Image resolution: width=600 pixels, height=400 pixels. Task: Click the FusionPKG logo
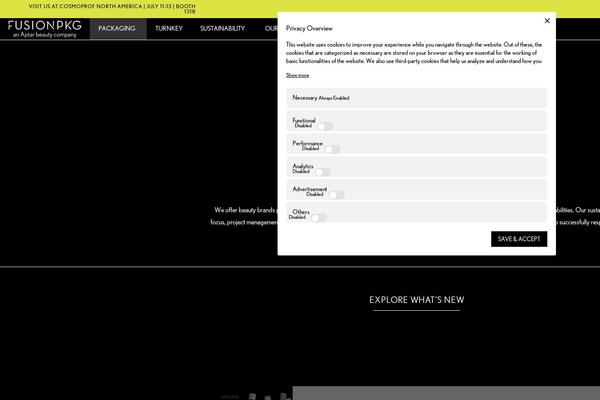tap(44, 29)
